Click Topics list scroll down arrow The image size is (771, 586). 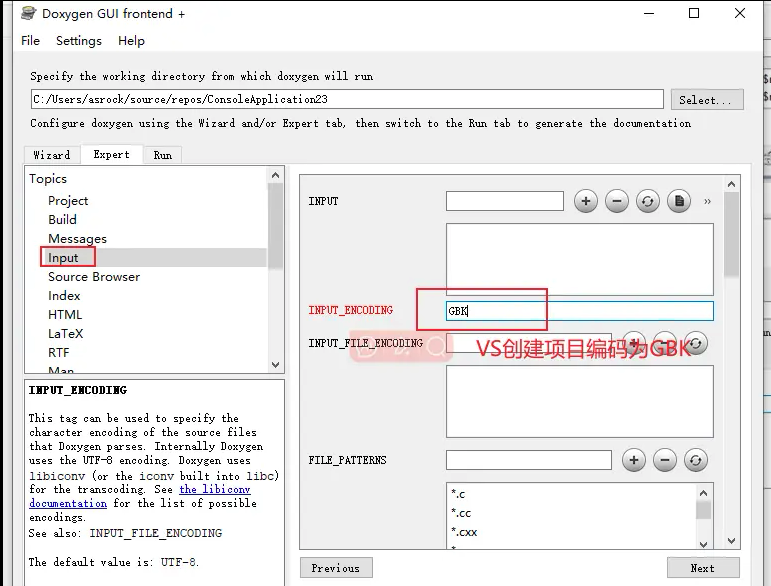coord(275,365)
